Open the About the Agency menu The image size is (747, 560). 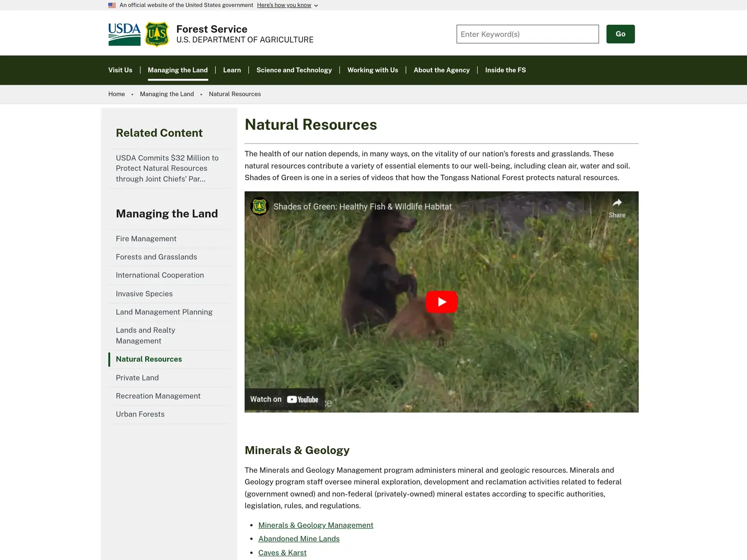pos(442,70)
